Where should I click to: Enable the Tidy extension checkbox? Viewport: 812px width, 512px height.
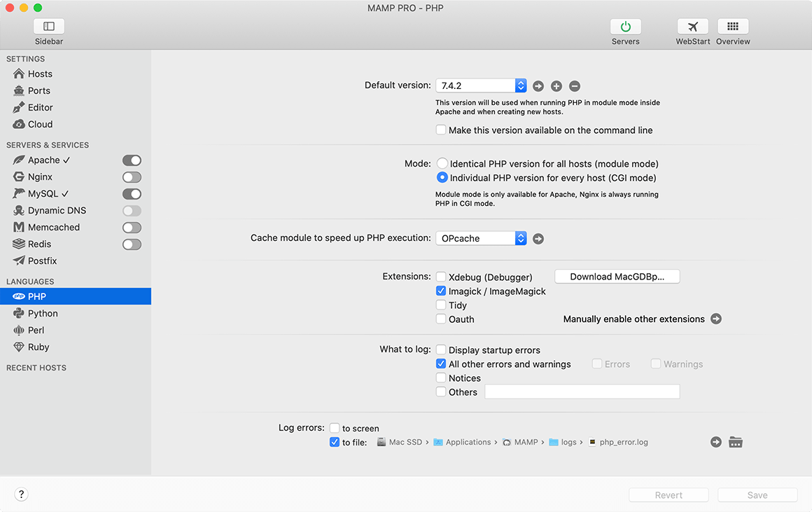point(441,305)
